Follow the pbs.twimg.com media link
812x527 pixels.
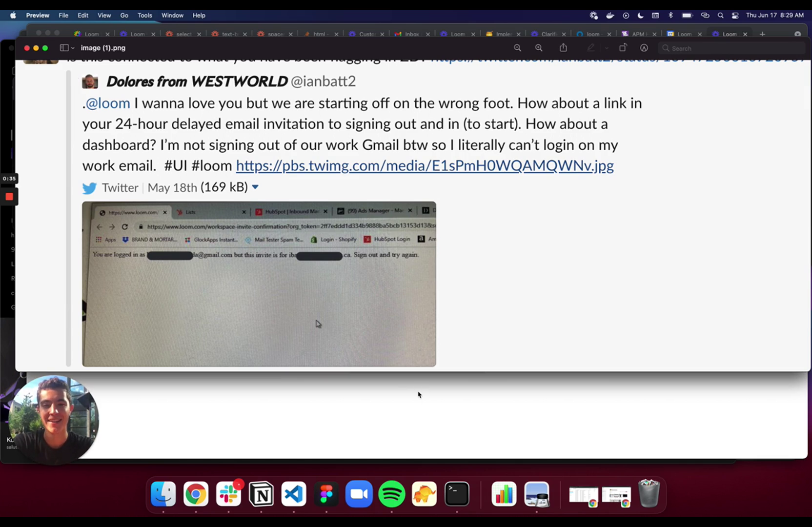coord(425,165)
